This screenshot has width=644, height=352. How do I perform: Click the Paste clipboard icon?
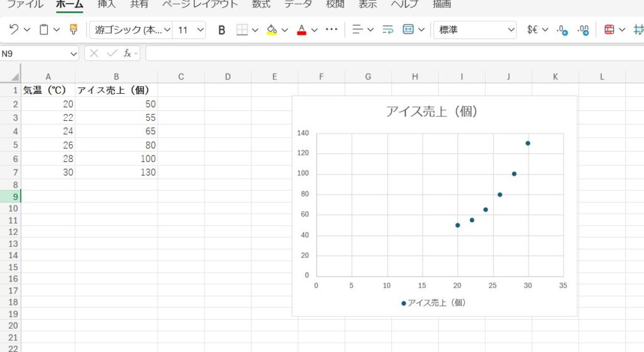click(x=43, y=30)
